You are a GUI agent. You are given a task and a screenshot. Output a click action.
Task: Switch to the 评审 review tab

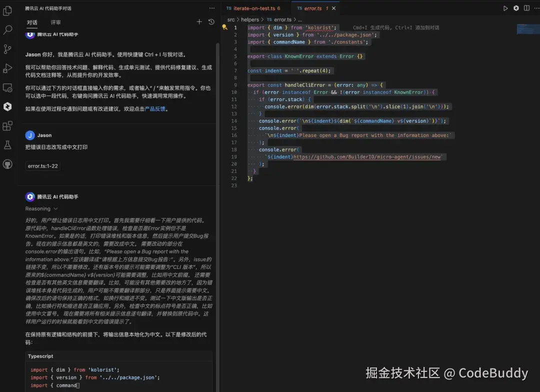[55, 22]
